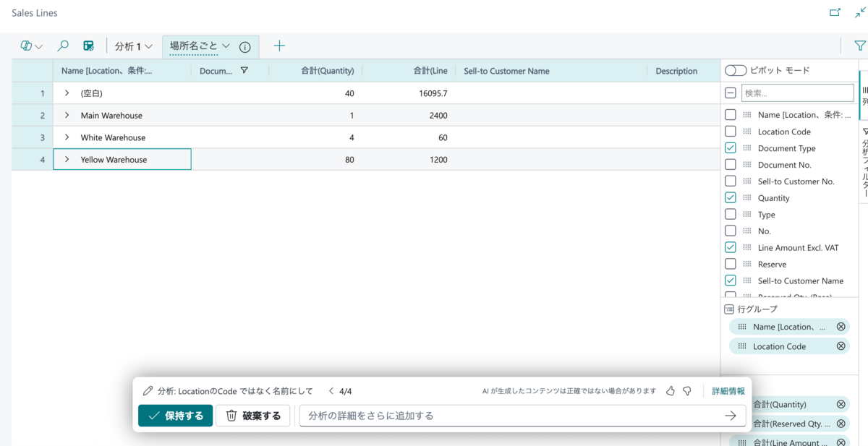Check Sell-to Customer No. checkbox
This screenshot has width=868, height=446.
(731, 181)
